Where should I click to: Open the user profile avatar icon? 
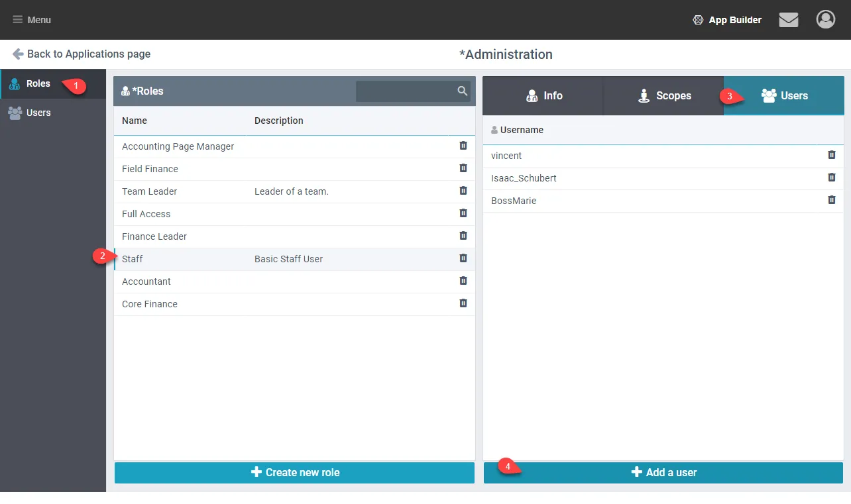tap(825, 20)
